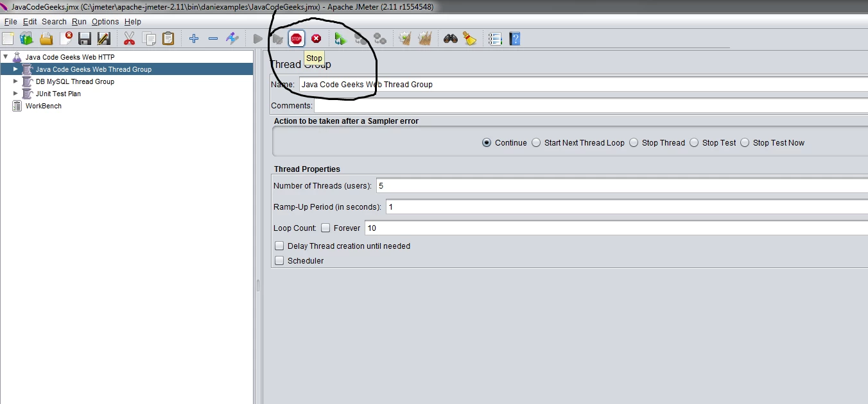Save the test plan
The image size is (868, 404).
[85, 38]
